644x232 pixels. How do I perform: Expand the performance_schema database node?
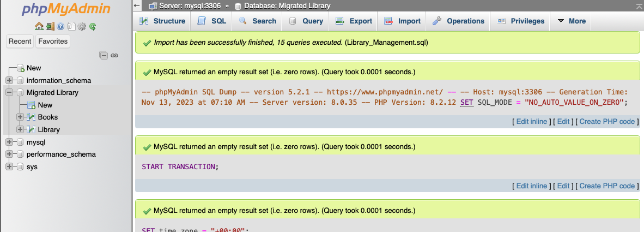9,154
